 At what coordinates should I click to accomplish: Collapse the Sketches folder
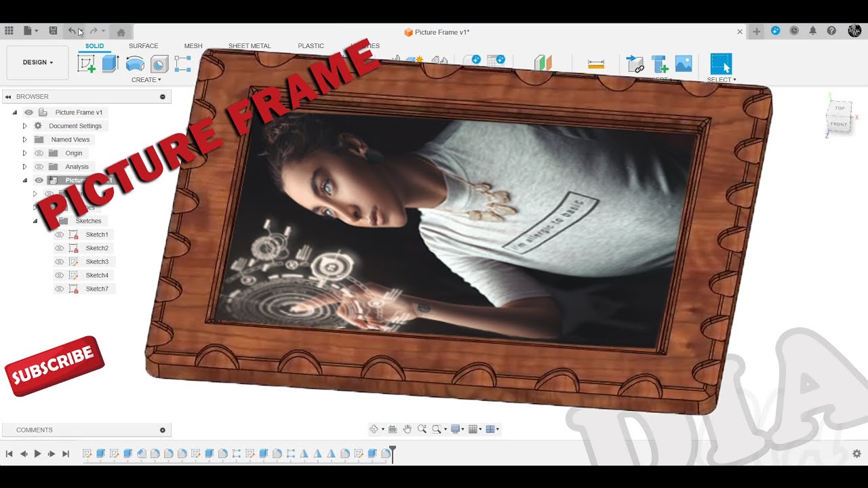(35, 221)
